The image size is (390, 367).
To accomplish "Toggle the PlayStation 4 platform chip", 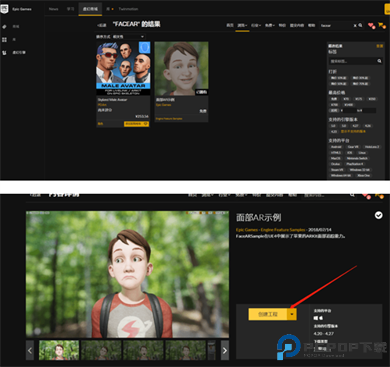I will tap(355, 164).
